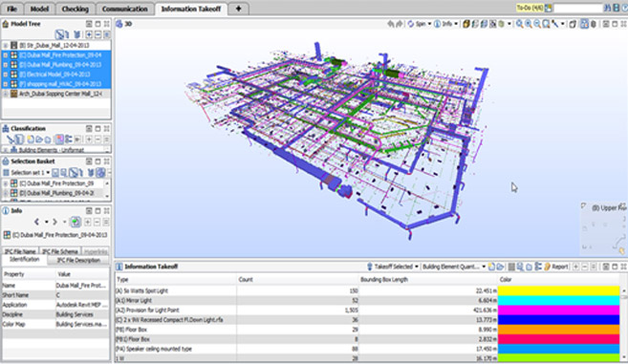The image size is (628, 364).
Task: Switch to the Checking tab
Action: pyautogui.click(x=75, y=9)
